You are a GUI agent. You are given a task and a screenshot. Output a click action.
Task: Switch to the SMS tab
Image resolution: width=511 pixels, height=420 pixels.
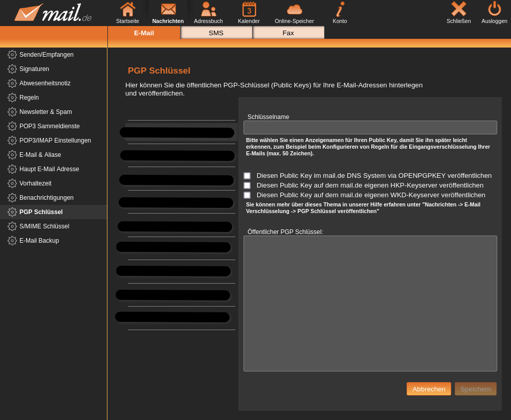click(216, 33)
